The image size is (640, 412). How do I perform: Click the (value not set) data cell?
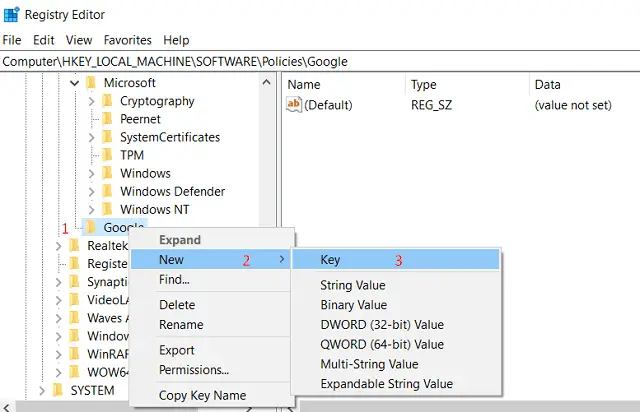pyautogui.click(x=573, y=105)
